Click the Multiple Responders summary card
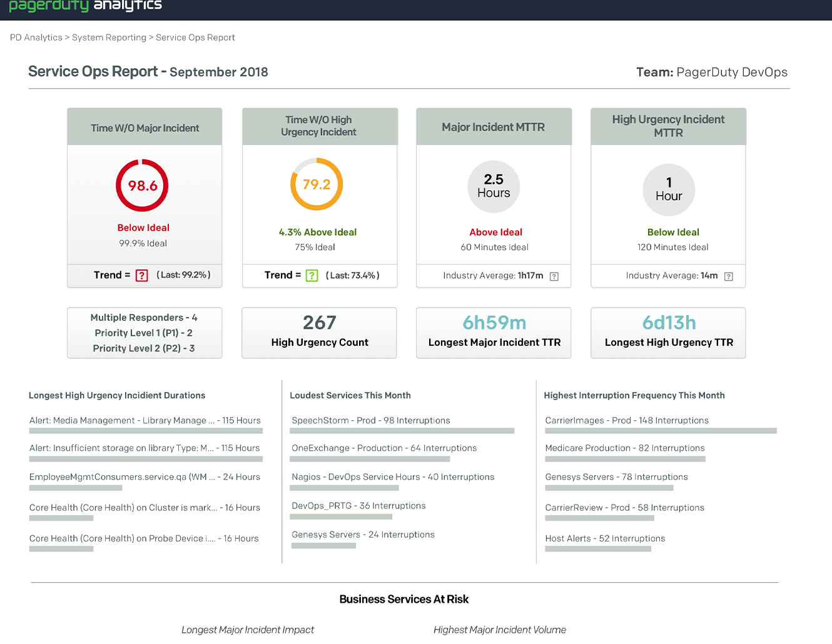This screenshot has width=832, height=644. click(145, 333)
